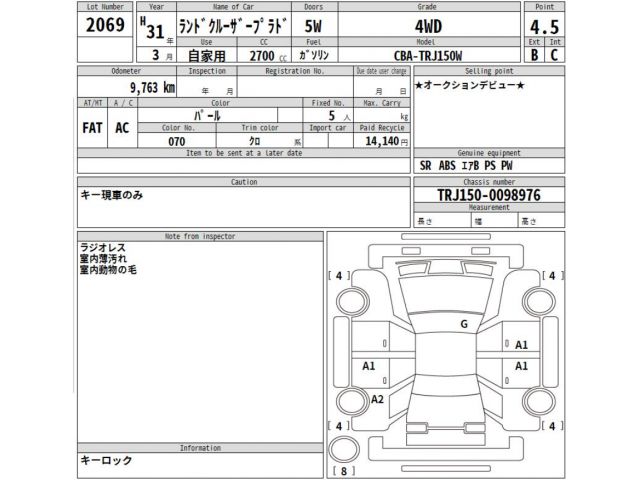Click PS in genuine equipment
Viewport: 640px width, 480px height.
(490, 166)
